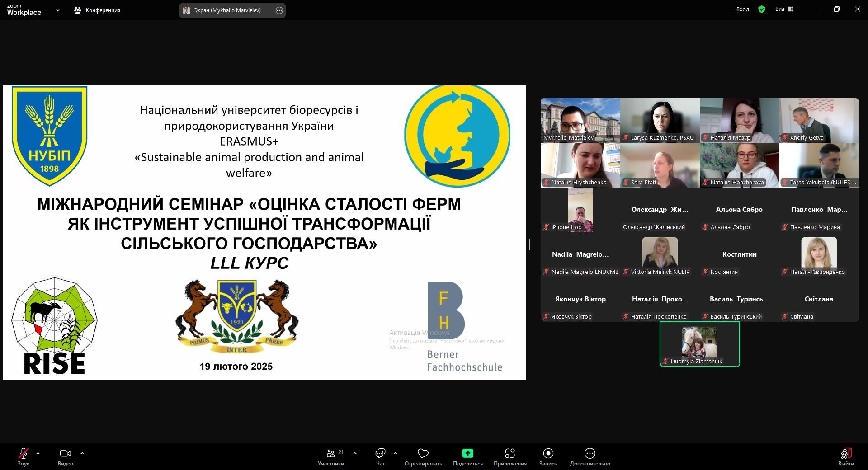This screenshot has width=868, height=470.
Task: Select Альона Сябро participant tile
Action: 740,210
